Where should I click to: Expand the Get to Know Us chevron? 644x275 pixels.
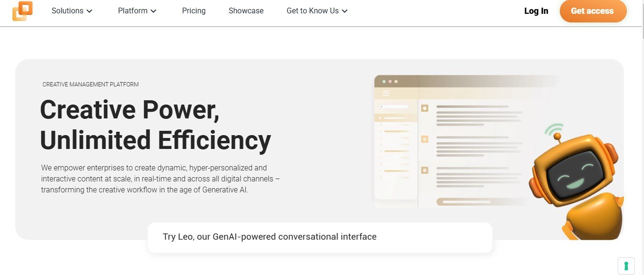coord(345,11)
